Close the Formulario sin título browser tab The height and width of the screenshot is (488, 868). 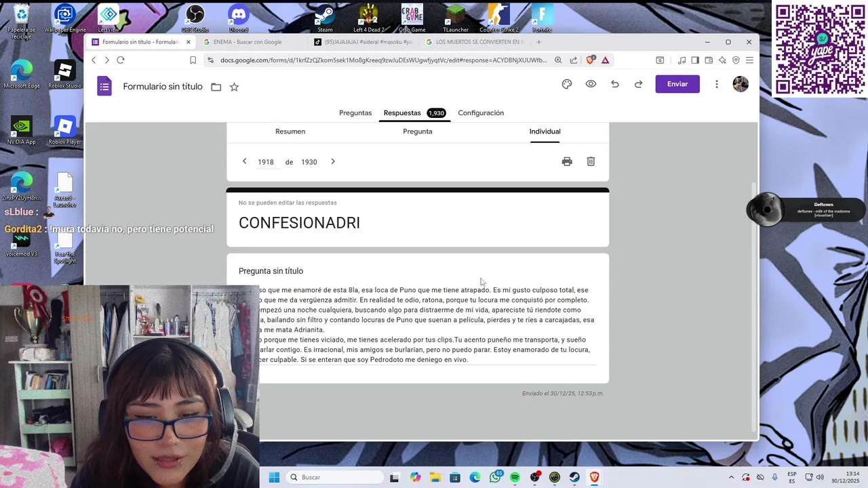(x=189, y=42)
